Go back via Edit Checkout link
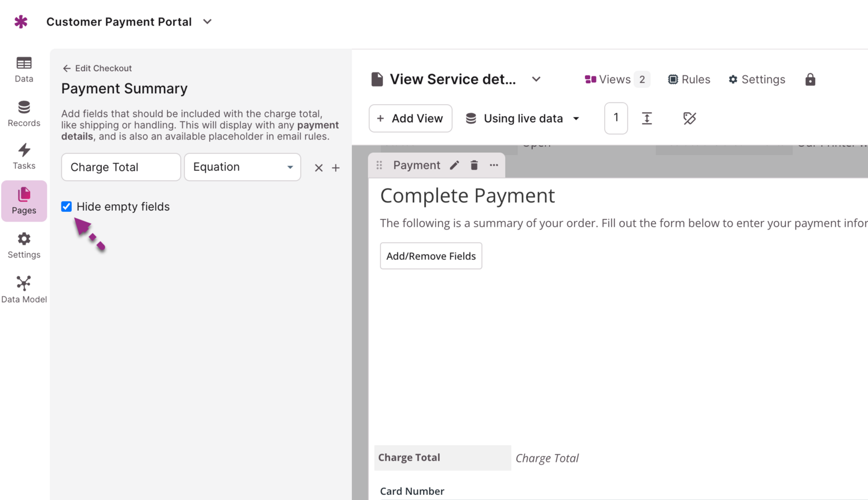868x500 pixels. click(x=97, y=68)
